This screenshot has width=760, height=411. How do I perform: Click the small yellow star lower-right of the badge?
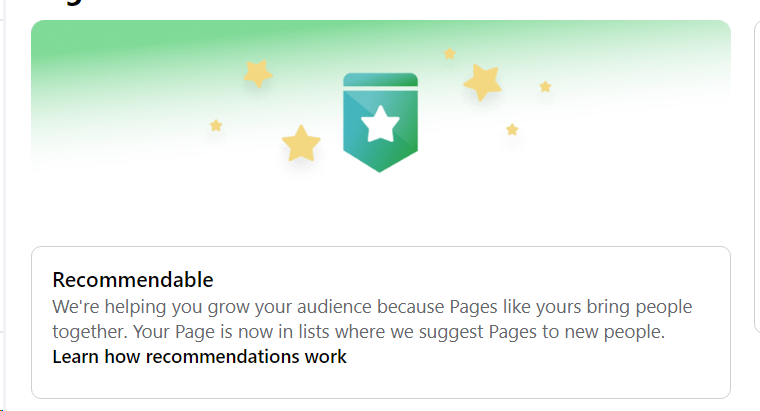pyautogui.click(x=512, y=129)
